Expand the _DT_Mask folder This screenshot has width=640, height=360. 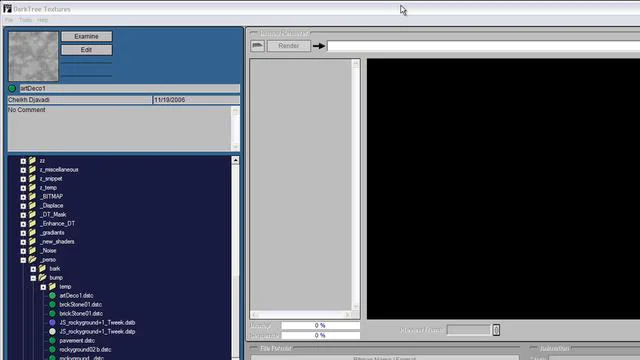tap(23, 215)
